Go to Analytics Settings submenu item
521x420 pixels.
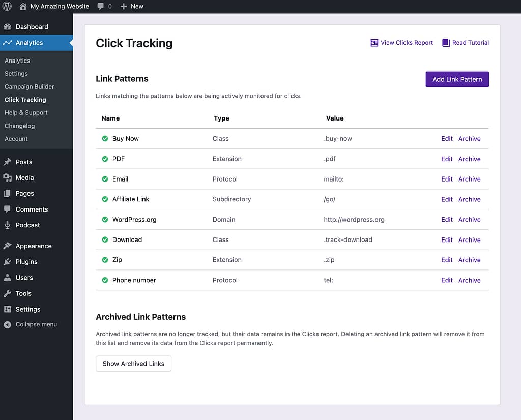(x=16, y=73)
